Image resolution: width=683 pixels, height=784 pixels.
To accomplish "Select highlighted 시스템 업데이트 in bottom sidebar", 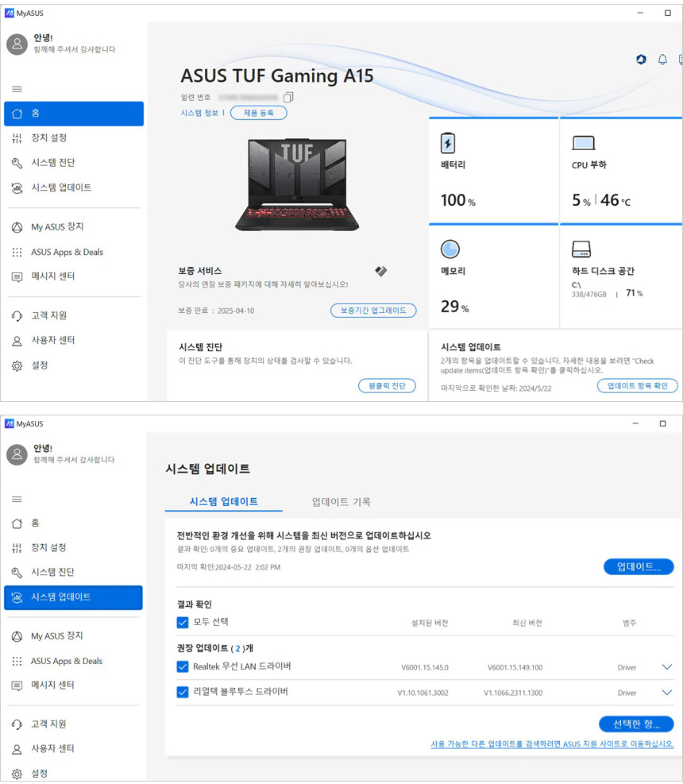I will point(74,597).
